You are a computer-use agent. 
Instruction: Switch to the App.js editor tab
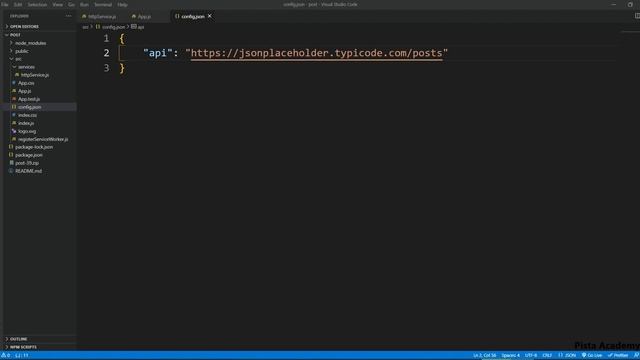click(142, 16)
